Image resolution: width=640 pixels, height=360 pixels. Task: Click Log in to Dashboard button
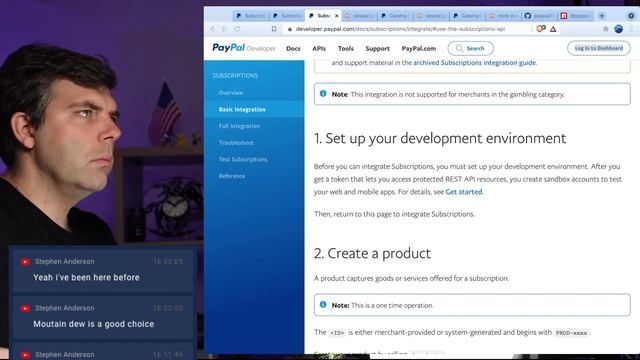pyautogui.click(x=598, y=48)
